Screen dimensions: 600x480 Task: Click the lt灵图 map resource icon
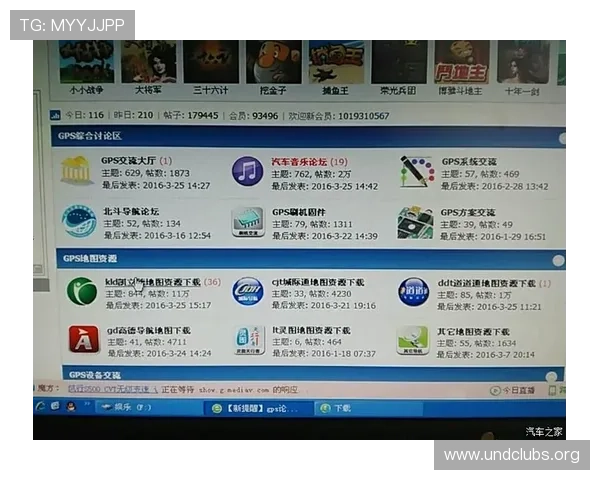[x=249, y=340]
